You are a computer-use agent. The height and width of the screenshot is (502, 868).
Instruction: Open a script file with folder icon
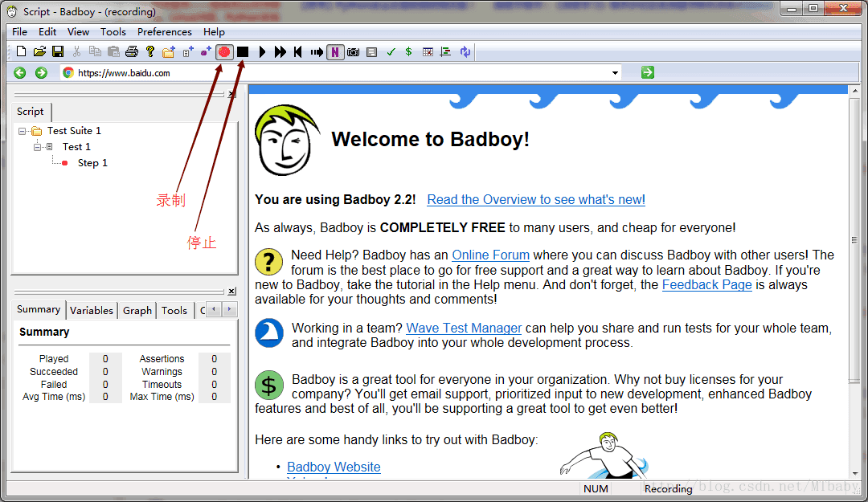(x=39, y=51)
